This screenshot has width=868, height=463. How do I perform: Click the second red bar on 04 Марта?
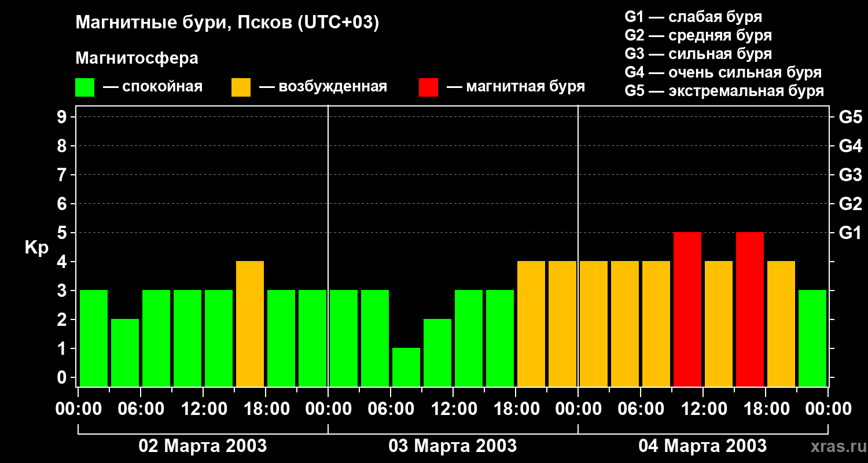tap(750, 309)
